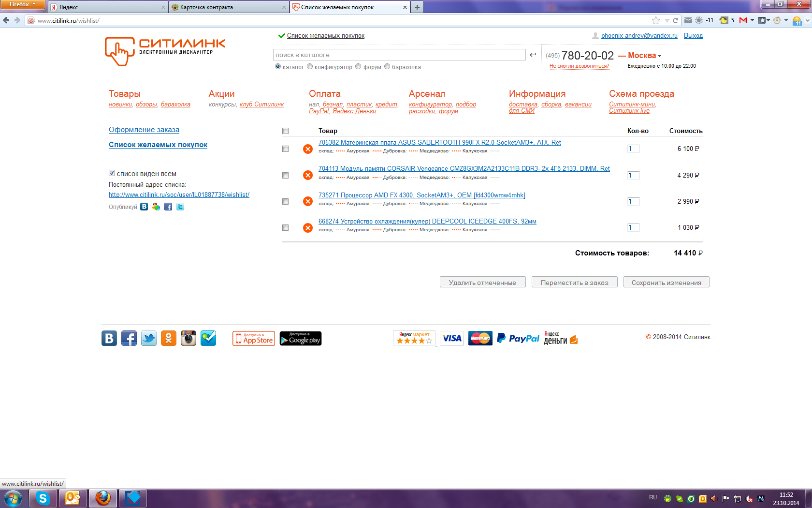The height and width of the screenshot is (508, 812).
Task: Remove AMD FX 4300 processor with orange X icon
Action: (x=308, y=201)
